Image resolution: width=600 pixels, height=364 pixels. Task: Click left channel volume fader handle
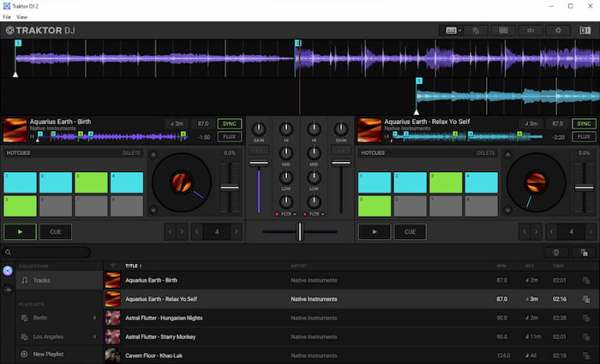259,164
